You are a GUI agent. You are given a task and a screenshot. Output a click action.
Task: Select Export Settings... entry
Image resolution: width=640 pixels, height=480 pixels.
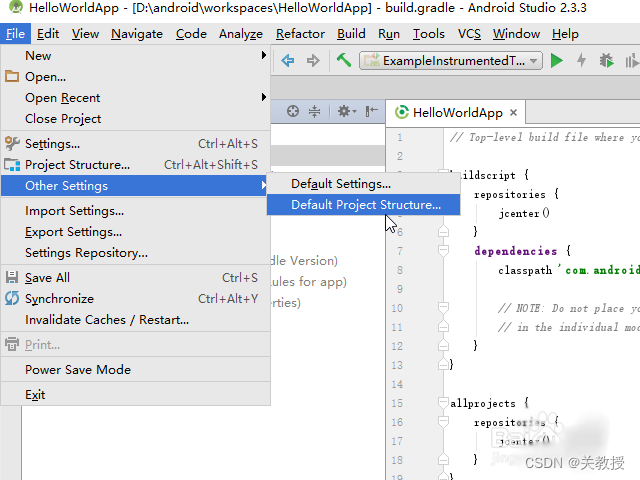136,232
